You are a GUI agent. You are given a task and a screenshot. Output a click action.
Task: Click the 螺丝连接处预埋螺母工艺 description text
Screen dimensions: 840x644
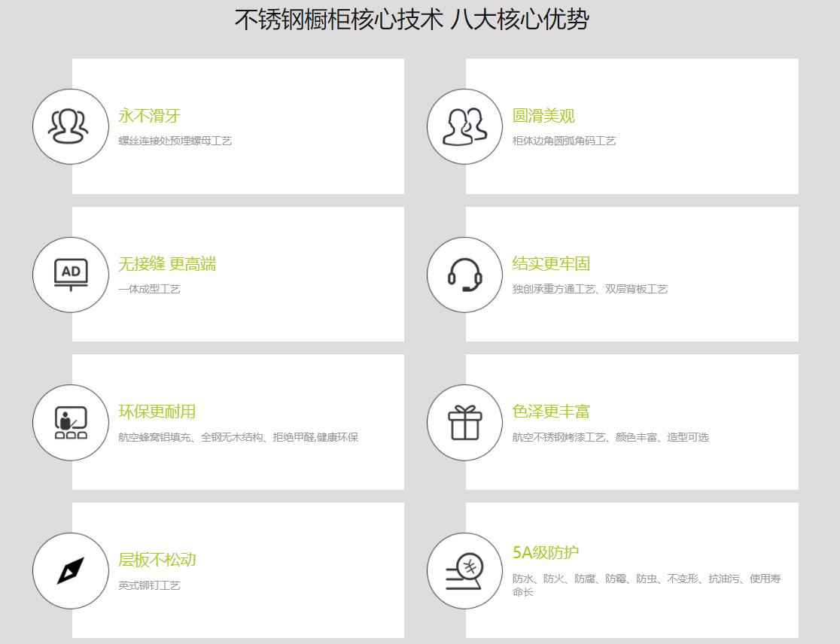tap(175, 141)
